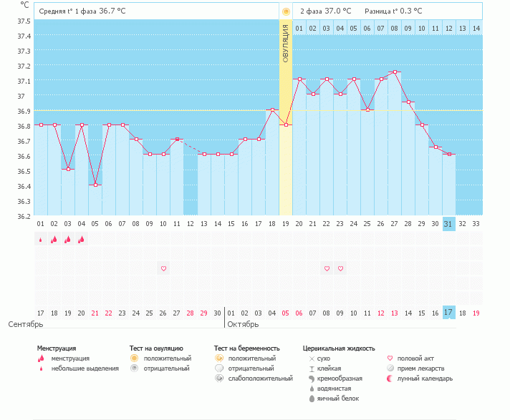Select the highlighted cycle day 31

449,224
